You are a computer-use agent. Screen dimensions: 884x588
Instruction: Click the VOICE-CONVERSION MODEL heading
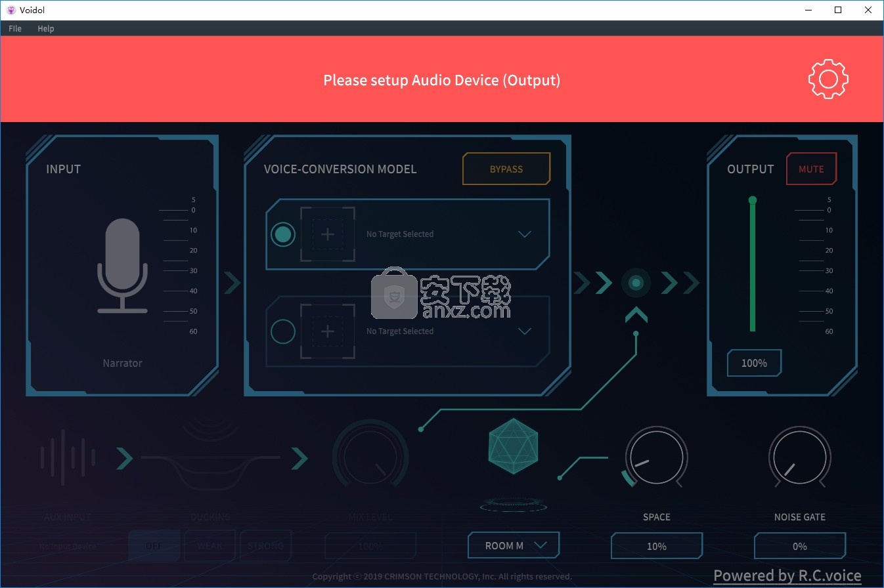click(340, 169)
